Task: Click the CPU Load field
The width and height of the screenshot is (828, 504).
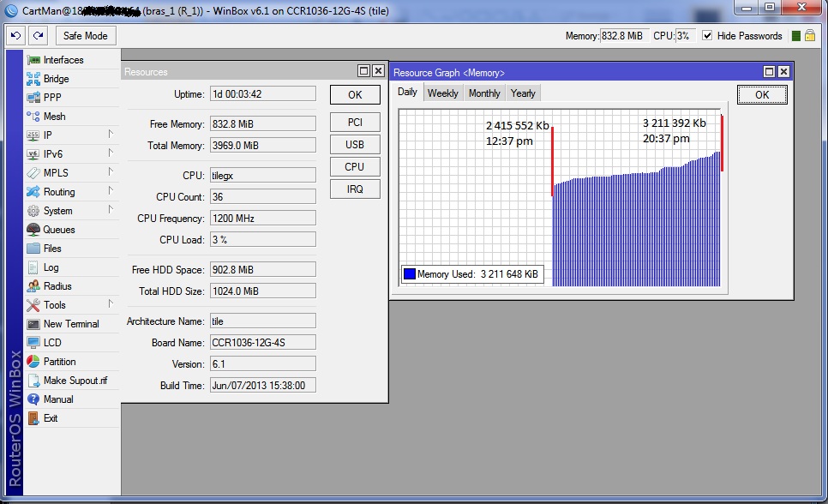Action: coord(263,239)
